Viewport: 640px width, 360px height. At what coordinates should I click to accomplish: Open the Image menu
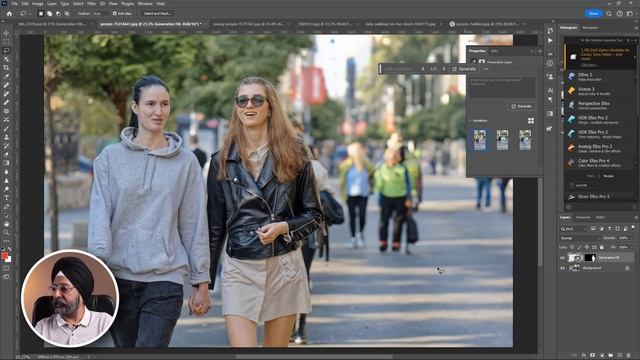[x=37, y=4]
